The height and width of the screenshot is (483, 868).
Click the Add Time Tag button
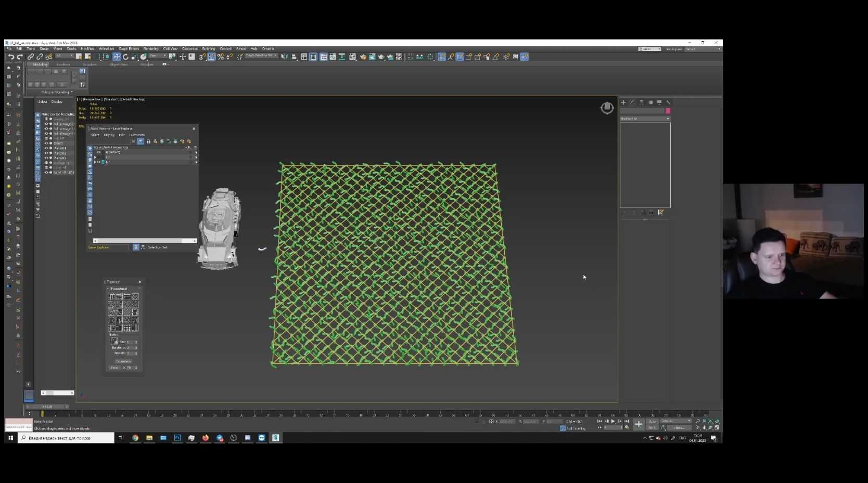[x=573, y=428]
